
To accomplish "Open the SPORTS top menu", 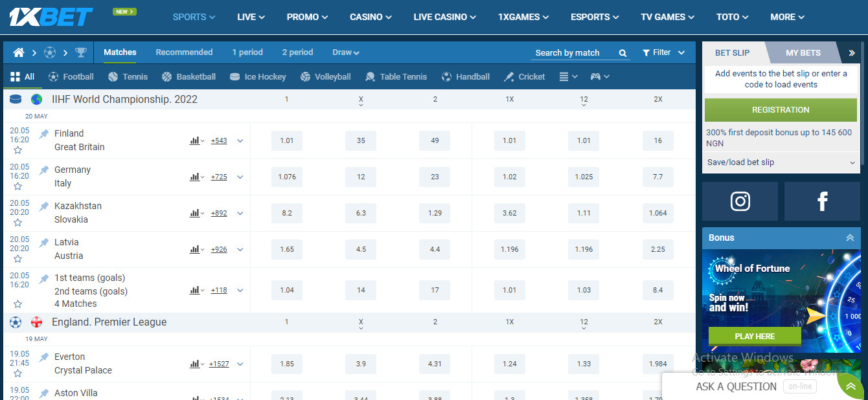I will pos(194,17).
